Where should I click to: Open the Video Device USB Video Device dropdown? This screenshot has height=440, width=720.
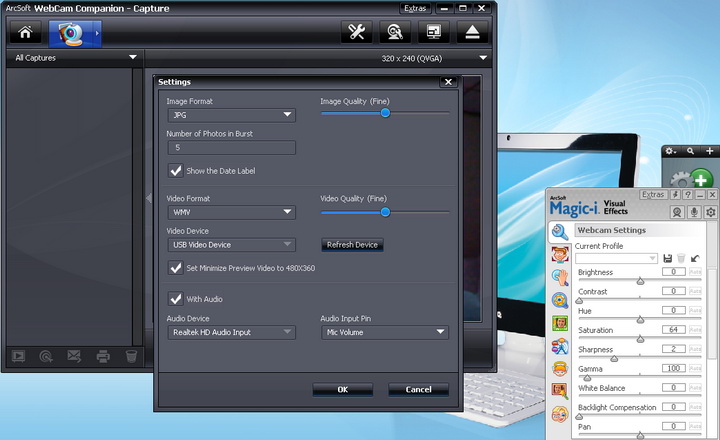tap(231, 245)
